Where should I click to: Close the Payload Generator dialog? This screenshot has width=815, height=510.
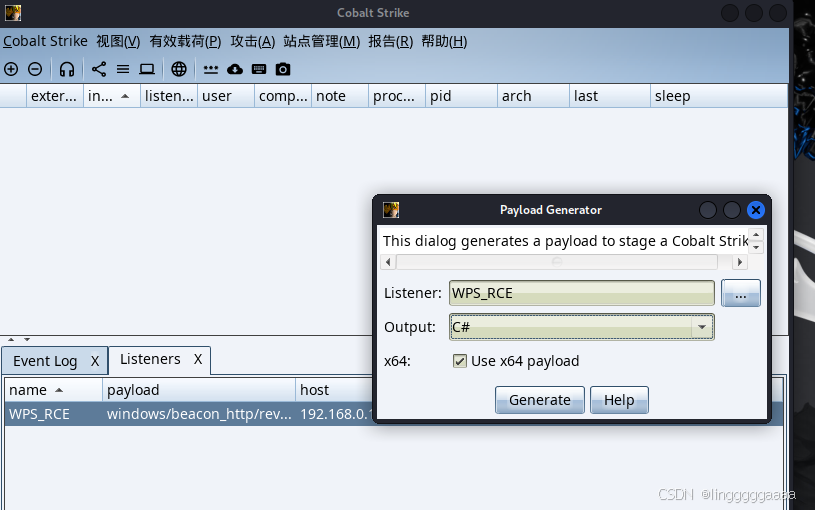coord(756,210)
